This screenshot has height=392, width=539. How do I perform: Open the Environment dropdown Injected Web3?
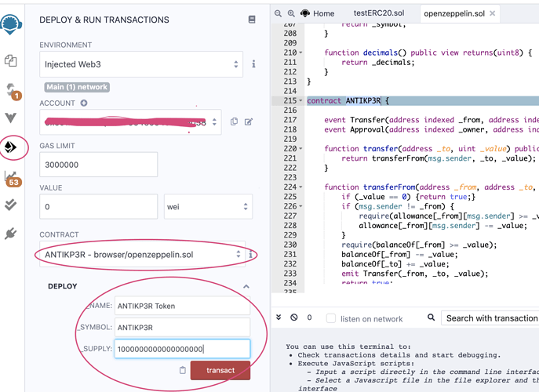tap(141, 64)
